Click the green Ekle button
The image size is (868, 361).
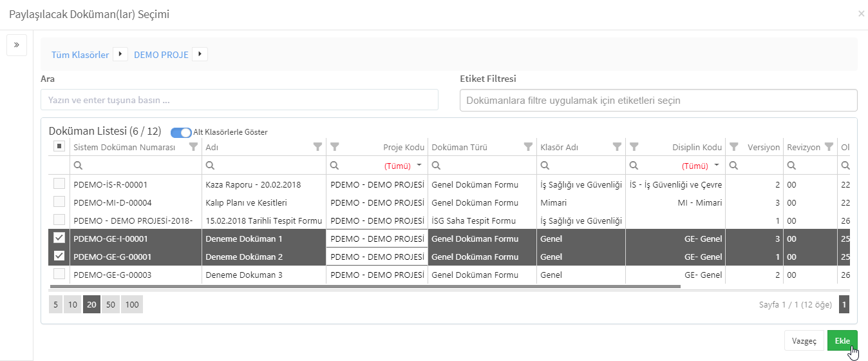point(842,341)
